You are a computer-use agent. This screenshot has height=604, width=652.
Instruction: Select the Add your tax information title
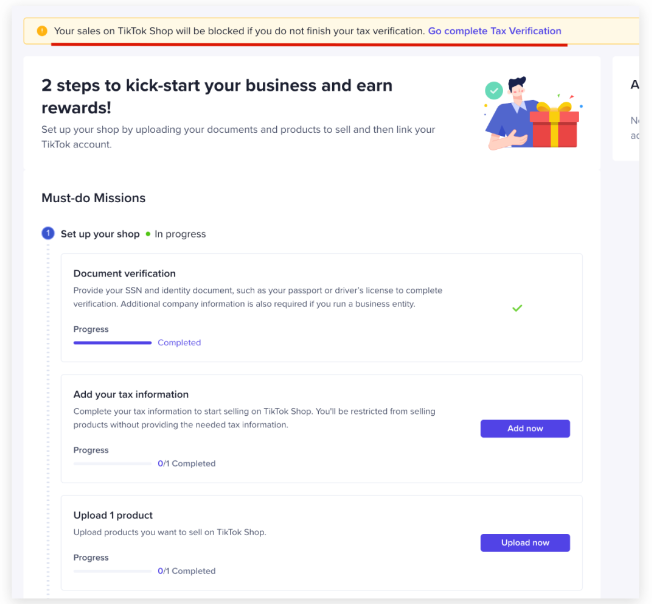[x=131, y=394]
